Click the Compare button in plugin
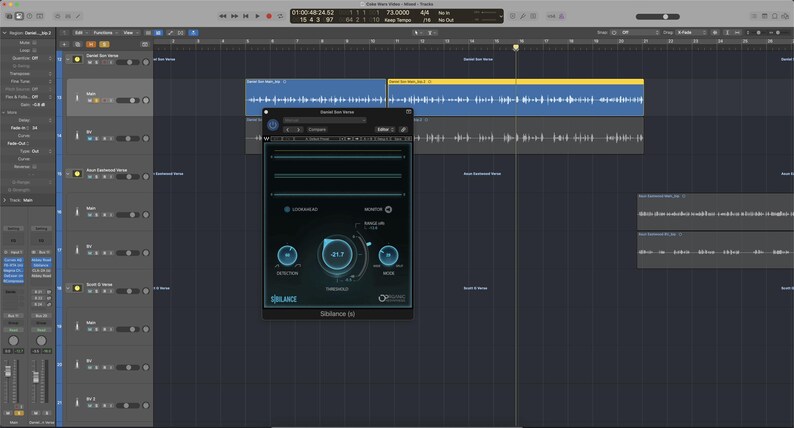The height and width of the screenshot is (428, 794). 317,130
